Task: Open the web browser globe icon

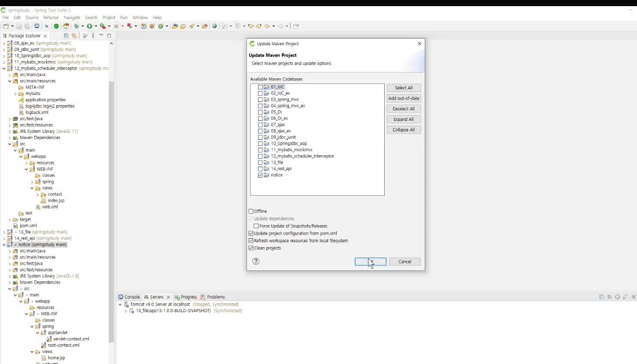Action: pyautogui.click(x=215, y=26)
